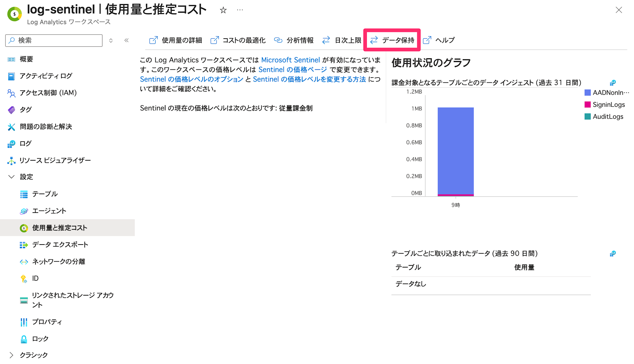Click 分析情報 toolbar button
The image size is (634, 364).
click(x=294, y=40)
